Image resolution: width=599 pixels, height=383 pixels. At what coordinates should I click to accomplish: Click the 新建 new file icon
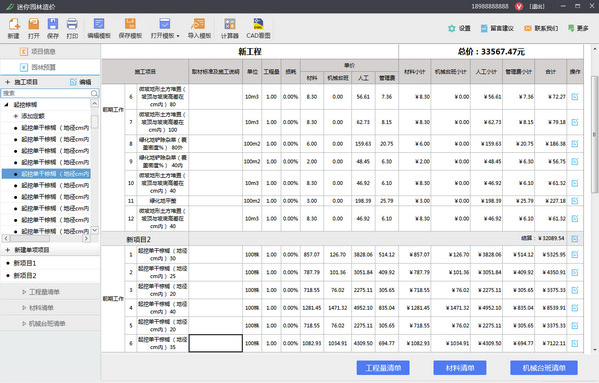tap(14, 24)
